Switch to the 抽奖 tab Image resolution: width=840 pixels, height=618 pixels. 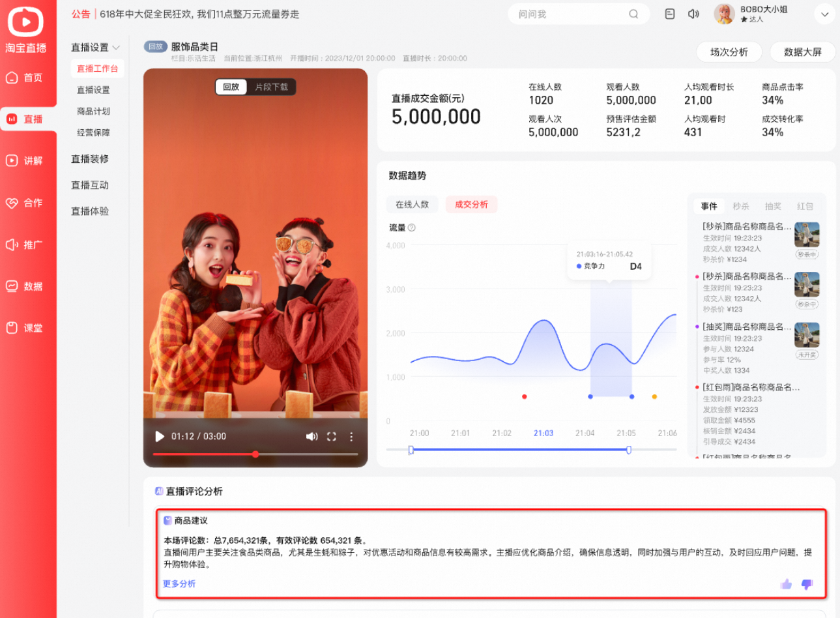click(x=773, y=206)
